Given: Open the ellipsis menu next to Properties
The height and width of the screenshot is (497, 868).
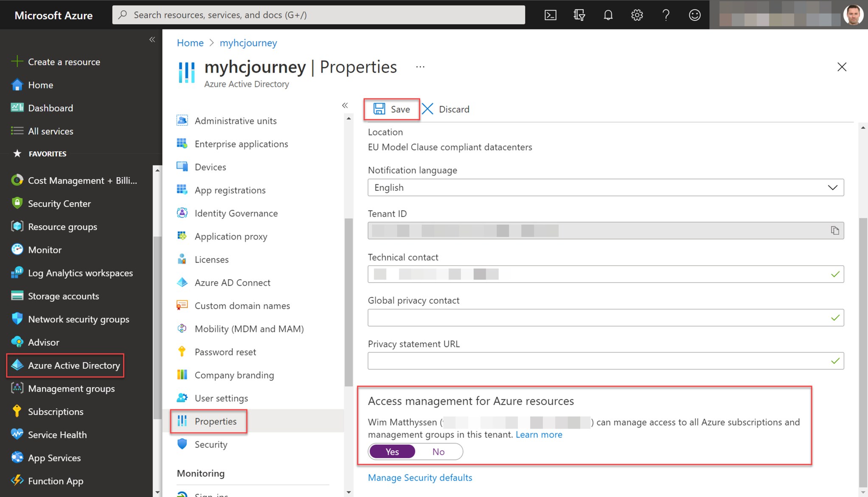Looking at the screenshot, I should 420,67.
